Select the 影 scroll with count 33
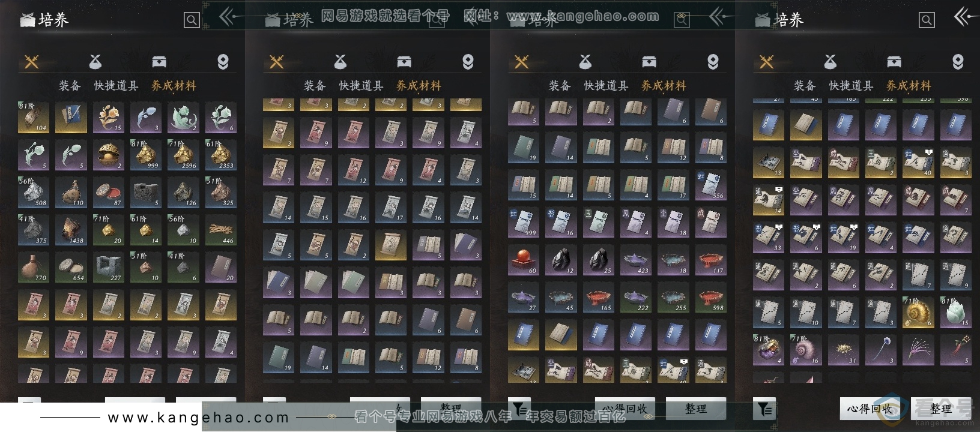 pos(769,237)
